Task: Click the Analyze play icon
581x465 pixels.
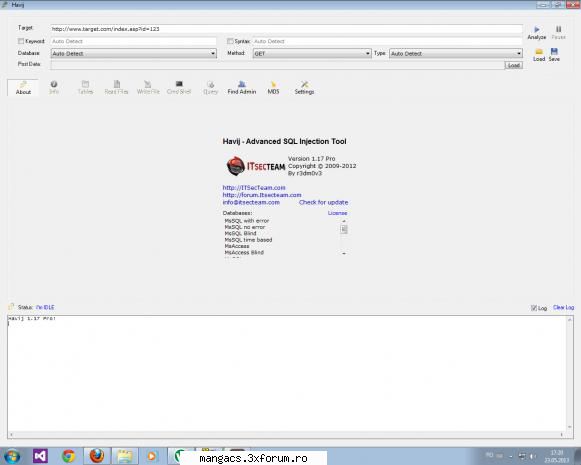Action: click(537, 30)
